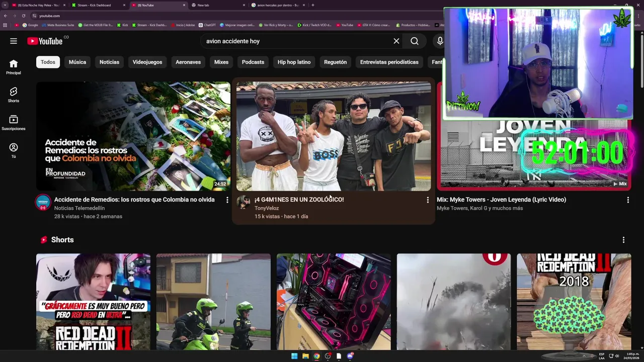Select the Música filter chip
The image size is (644, 362).
77,62
